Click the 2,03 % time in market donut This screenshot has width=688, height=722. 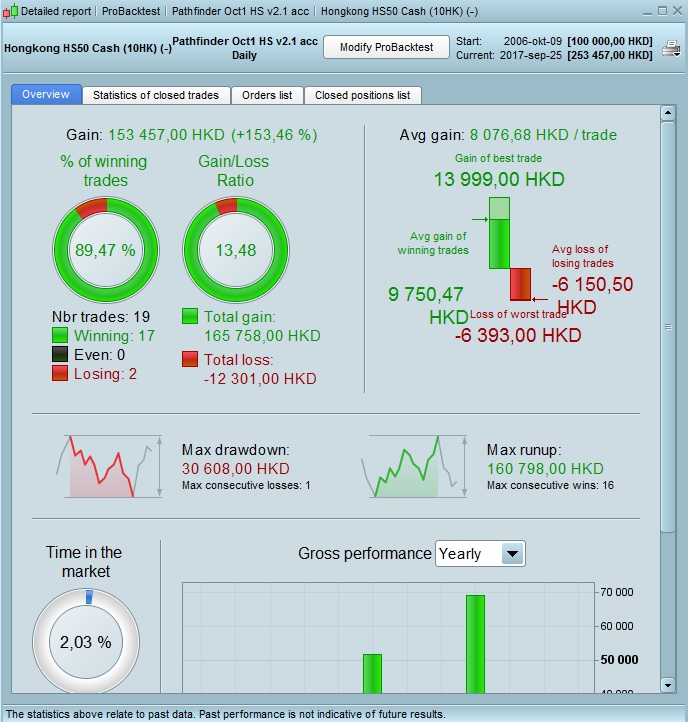(86, 641)
